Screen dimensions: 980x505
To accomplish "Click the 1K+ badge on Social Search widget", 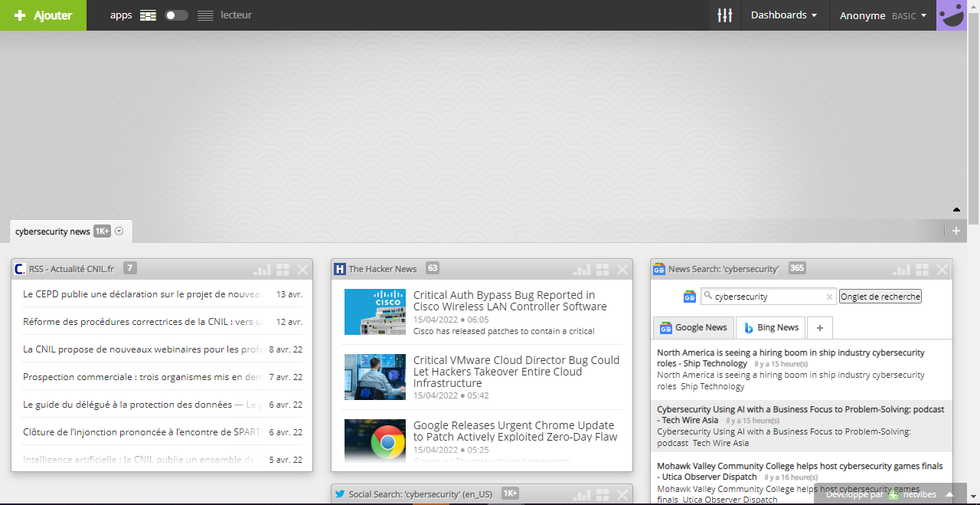I will [x=511, y=494].
